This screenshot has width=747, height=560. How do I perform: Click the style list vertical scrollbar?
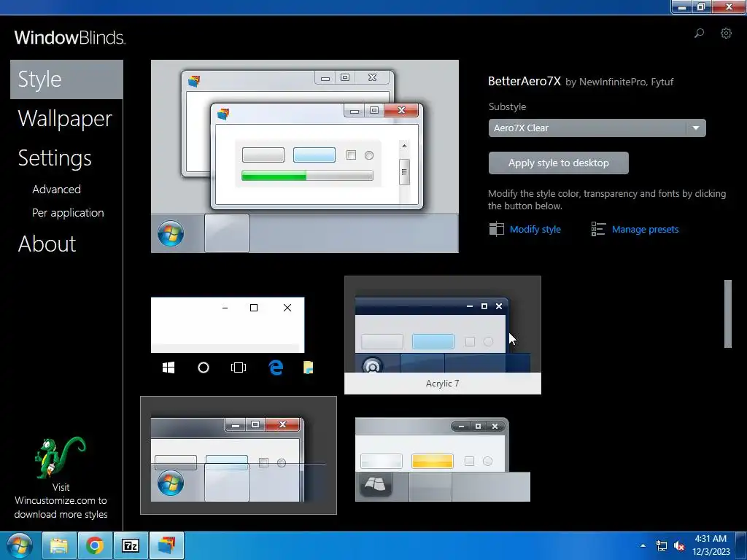[727, 314]
